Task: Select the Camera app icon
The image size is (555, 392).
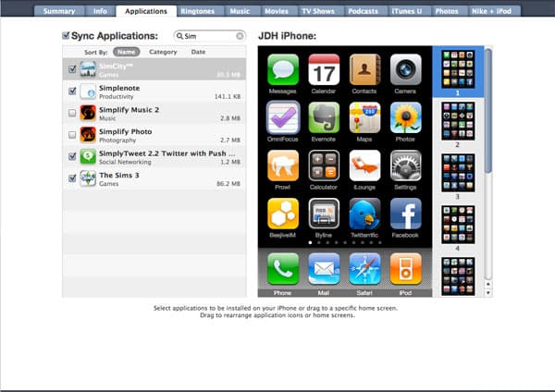Action: pyautogui.click(x=406, y=69)
